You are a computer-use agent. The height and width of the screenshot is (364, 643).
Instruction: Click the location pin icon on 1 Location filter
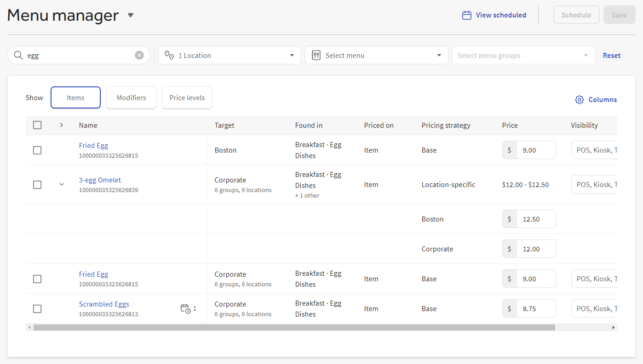click(169, 55)
